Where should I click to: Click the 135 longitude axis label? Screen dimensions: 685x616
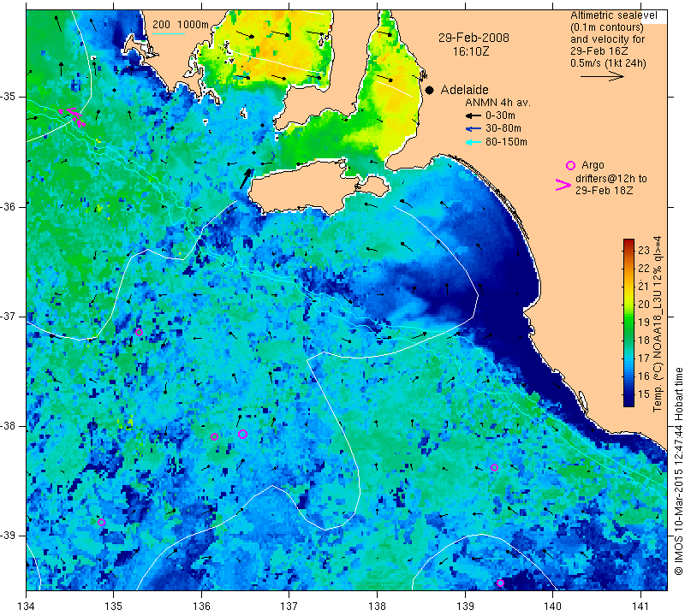click(x=114, y=606)
